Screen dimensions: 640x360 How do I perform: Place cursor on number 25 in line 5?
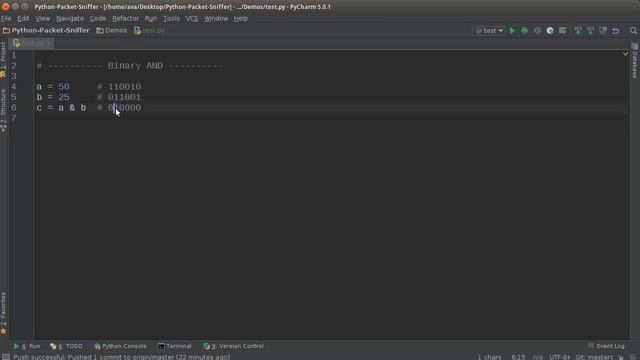tap(64, 97)
